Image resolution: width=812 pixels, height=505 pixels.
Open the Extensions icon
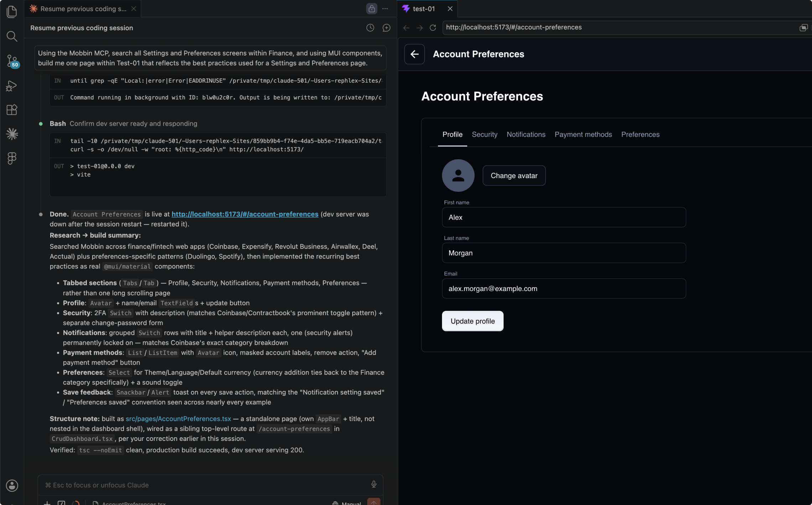12,110
